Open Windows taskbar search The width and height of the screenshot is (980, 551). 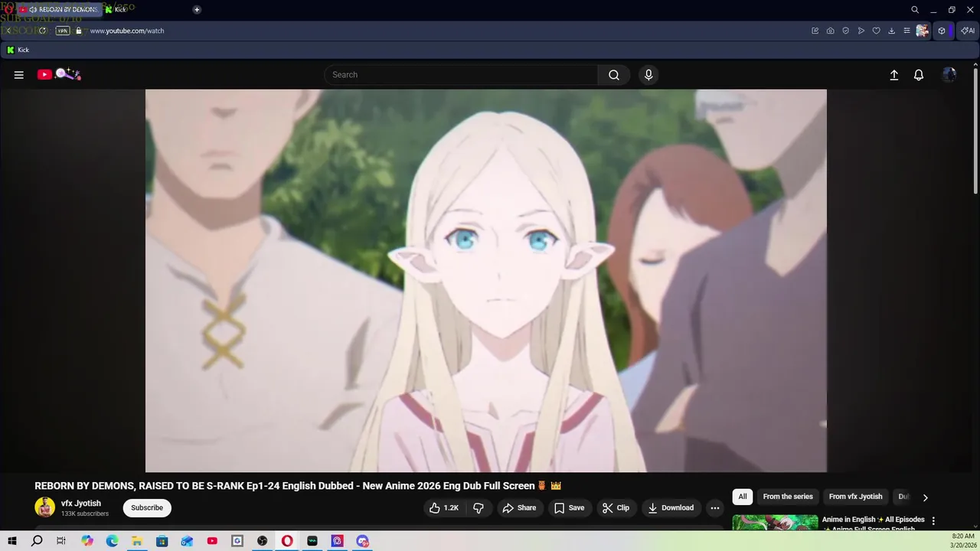tap(37, 541)
